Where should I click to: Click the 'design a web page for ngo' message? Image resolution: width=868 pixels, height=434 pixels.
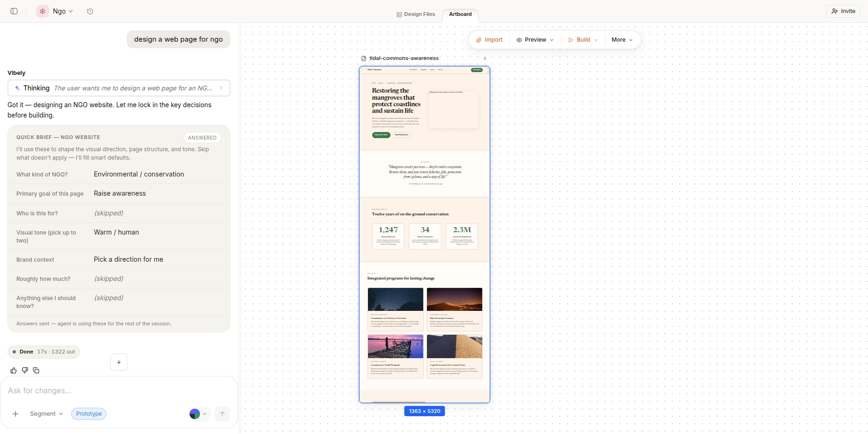[178, 39]
